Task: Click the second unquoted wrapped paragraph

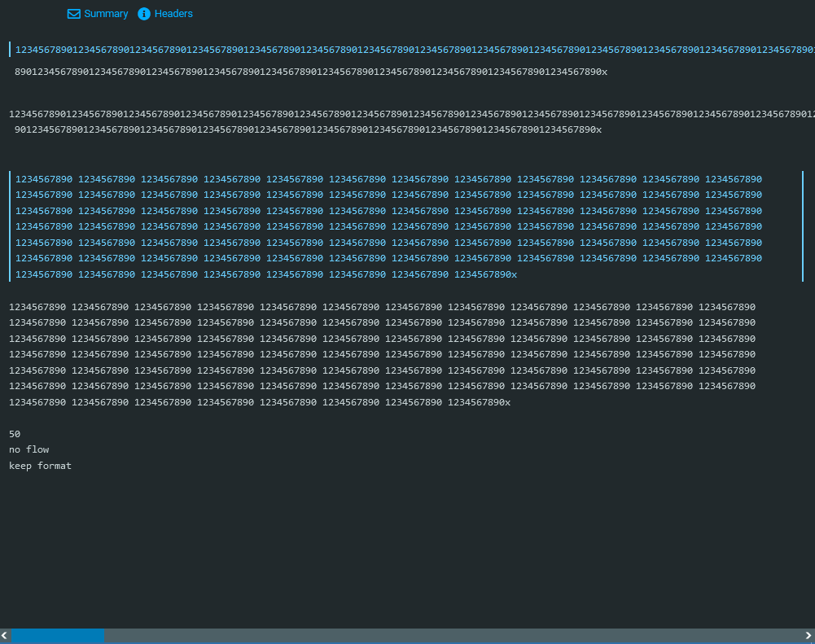Action: (x=326, y=114)
